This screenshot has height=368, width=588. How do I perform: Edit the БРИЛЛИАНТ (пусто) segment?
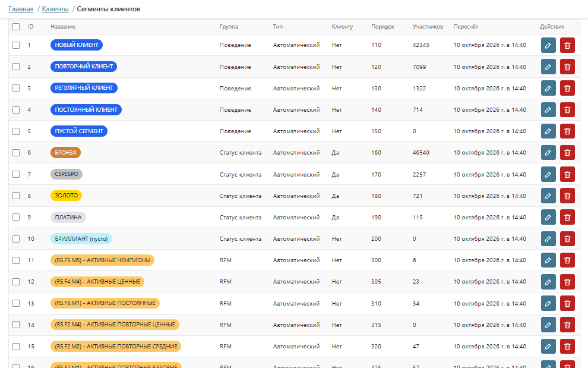(548, 238)
